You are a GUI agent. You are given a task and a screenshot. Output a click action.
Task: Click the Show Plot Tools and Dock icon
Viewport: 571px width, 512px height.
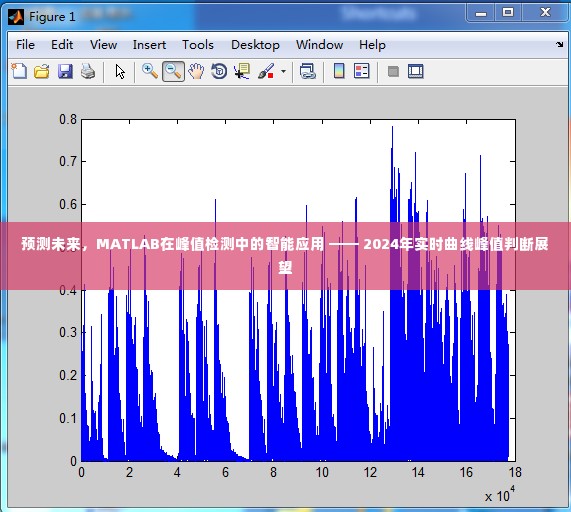416,71
